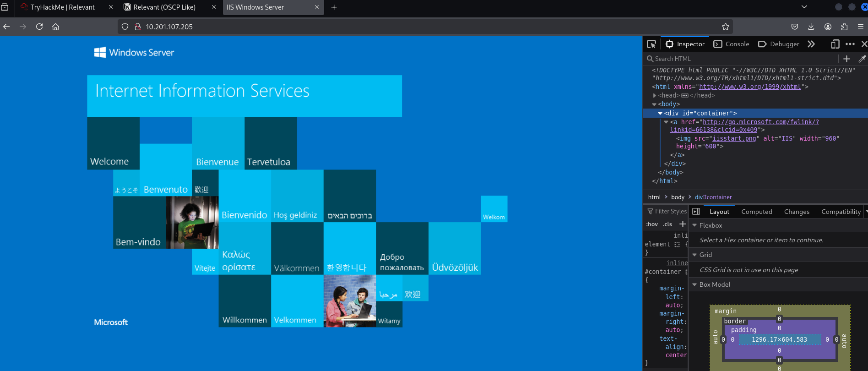Collapse the Flexbox section
The height and width of the screenshot is (371, 868).
click(x=694, y=225)
